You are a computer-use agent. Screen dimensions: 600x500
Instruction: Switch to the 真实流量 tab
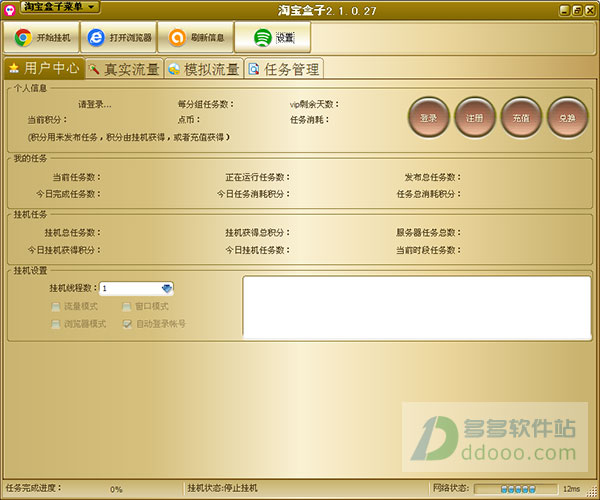tap(125, 69)
